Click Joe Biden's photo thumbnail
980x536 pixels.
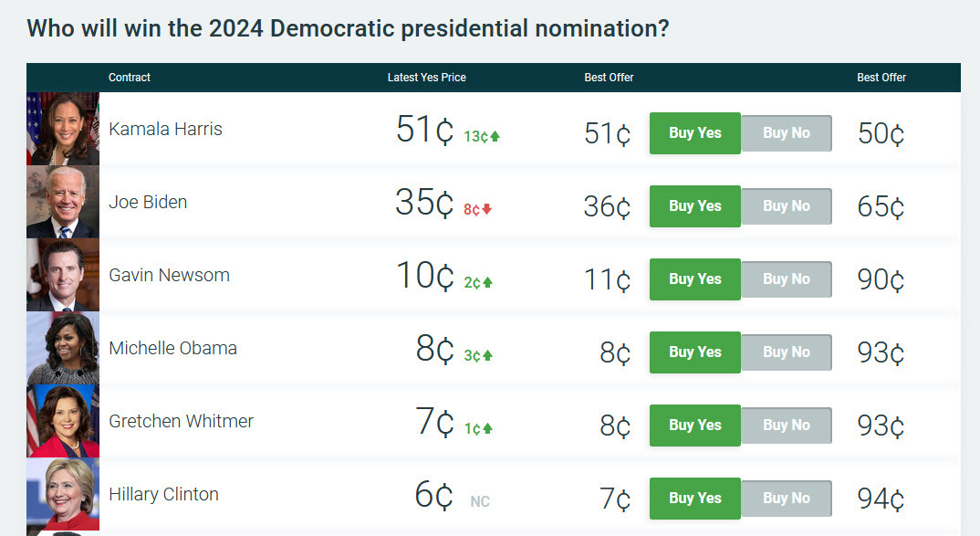(x=63, y=202)
